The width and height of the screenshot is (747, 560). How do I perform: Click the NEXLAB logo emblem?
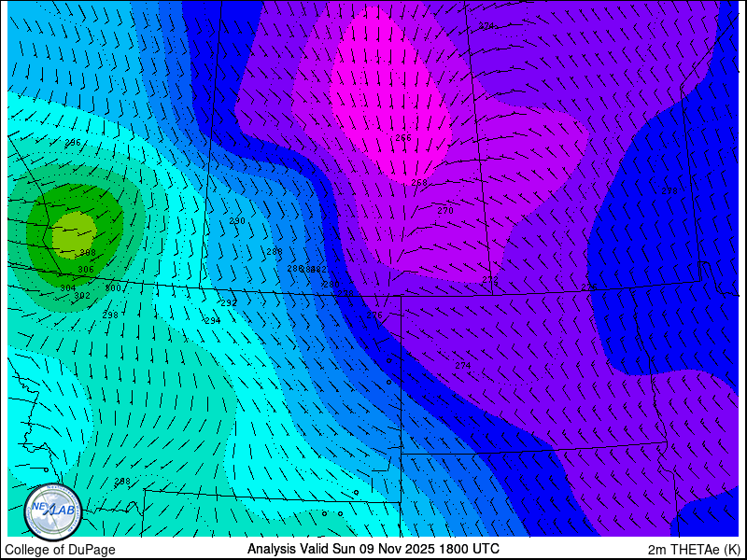click(53, 512)
